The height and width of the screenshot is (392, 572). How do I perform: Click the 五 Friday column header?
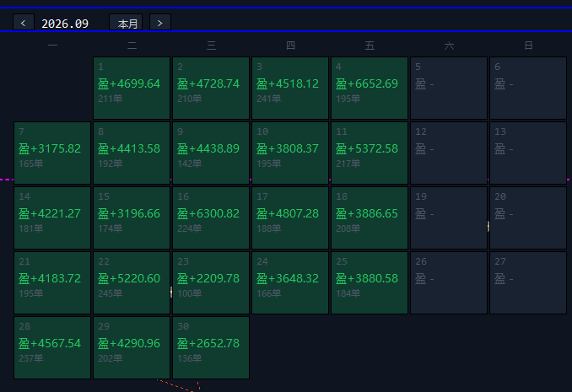[370, 46]
